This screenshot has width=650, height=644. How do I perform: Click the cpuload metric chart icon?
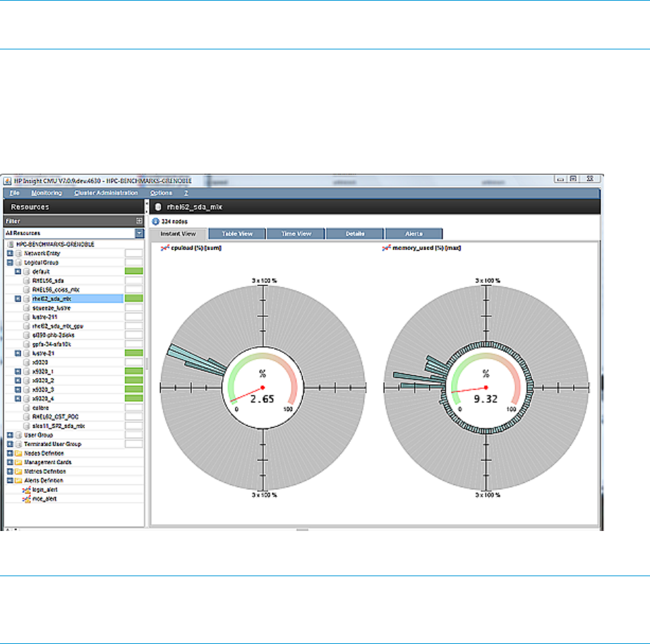(x=165, y=248)
